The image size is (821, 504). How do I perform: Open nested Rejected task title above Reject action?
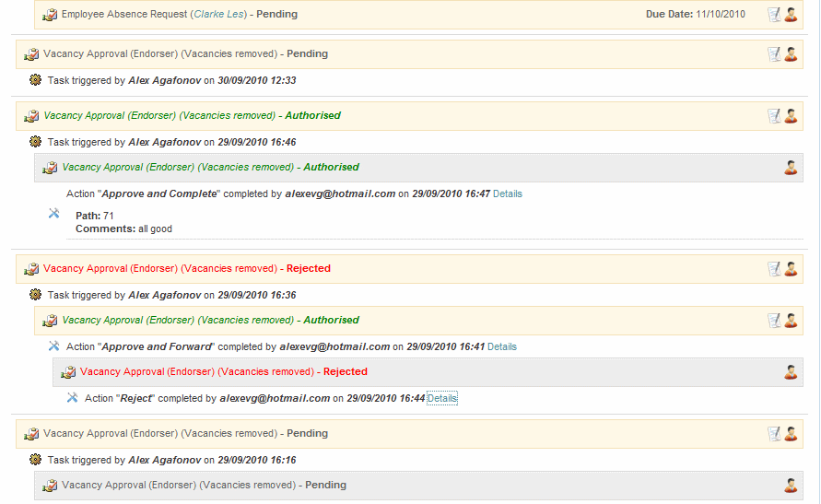pos(224,371)
